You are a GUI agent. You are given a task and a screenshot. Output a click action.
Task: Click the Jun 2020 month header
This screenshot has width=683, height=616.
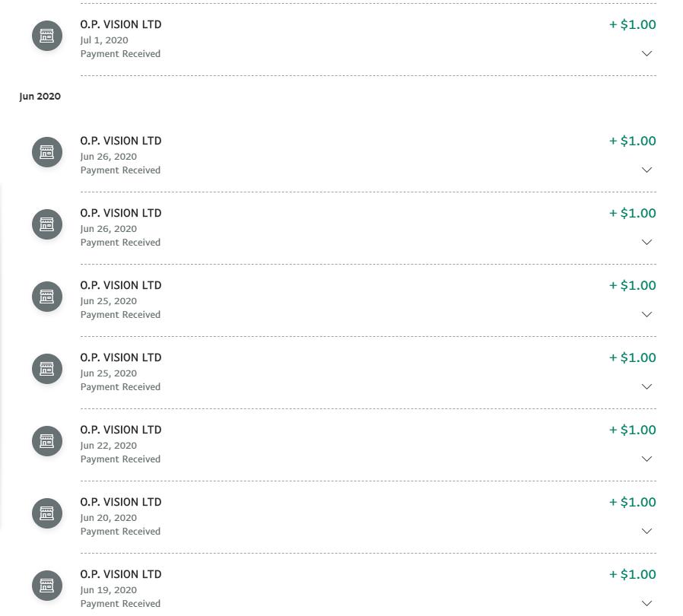(x=40, y=97)
